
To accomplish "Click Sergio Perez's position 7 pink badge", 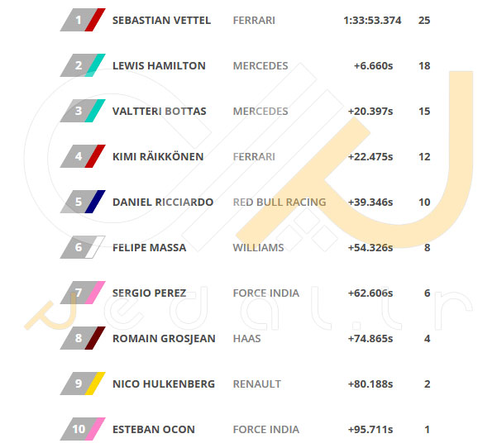I will pyautogui.click(x=83, y=293).
